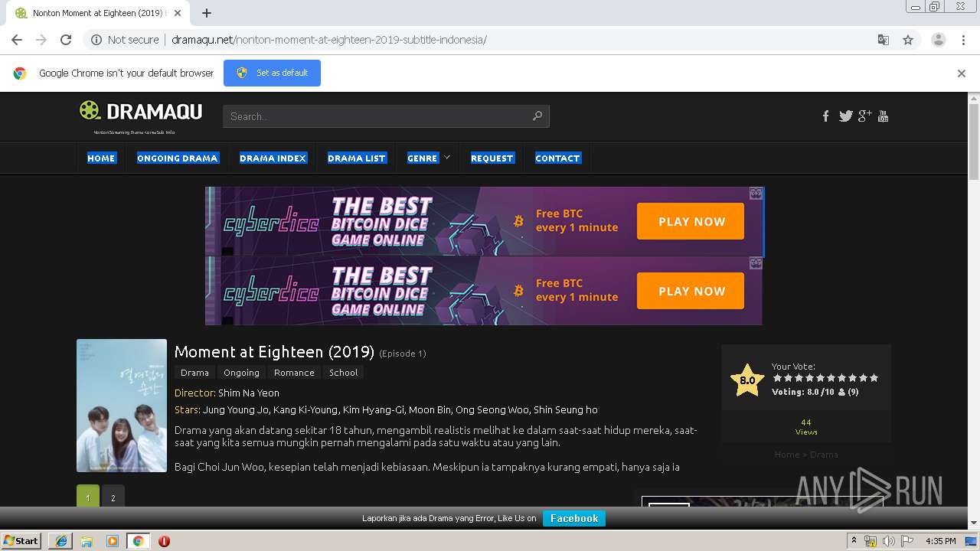This screenshot has width=980, height=551.
Task: Open the red Opera taskbar icon
Action: 164,541
